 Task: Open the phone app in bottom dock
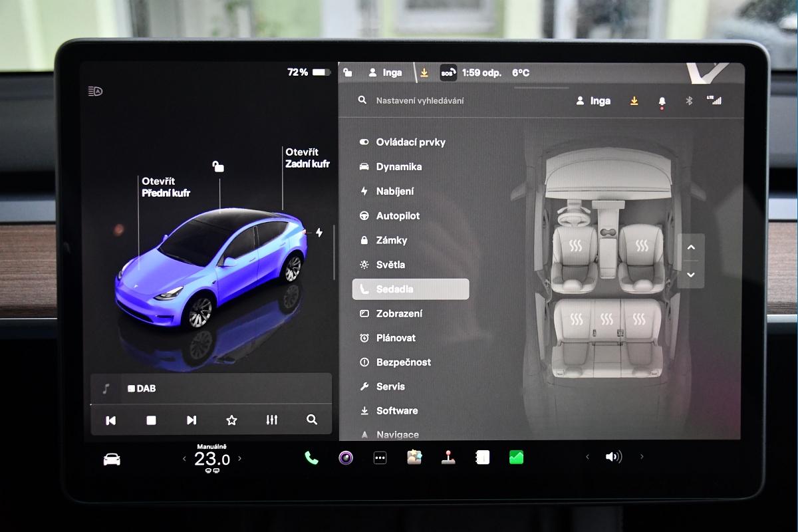(311, 458)
